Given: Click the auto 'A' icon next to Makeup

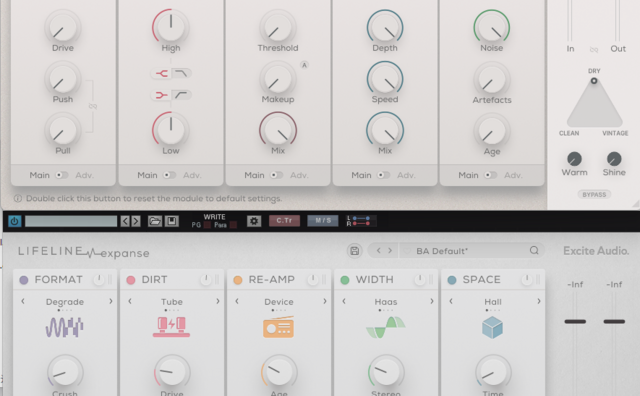Looking at the screenshot, I should [x=304, y=65].
